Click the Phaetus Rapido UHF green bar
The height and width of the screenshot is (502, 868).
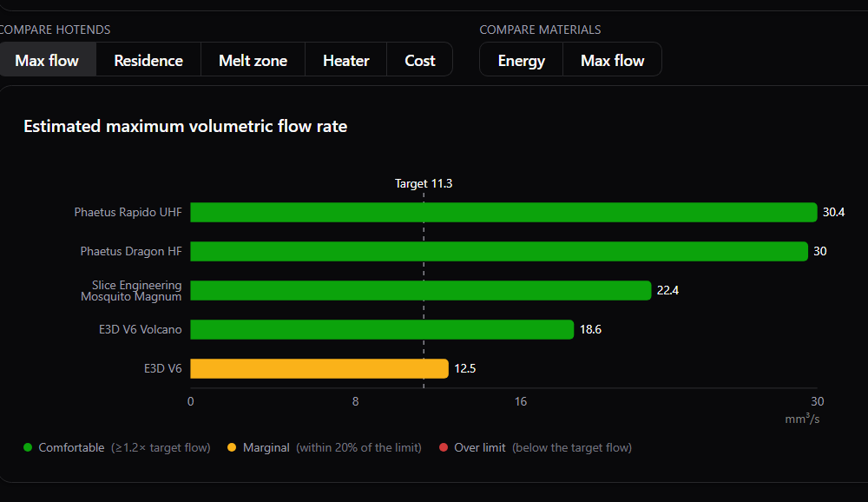(x=503, y=212)
